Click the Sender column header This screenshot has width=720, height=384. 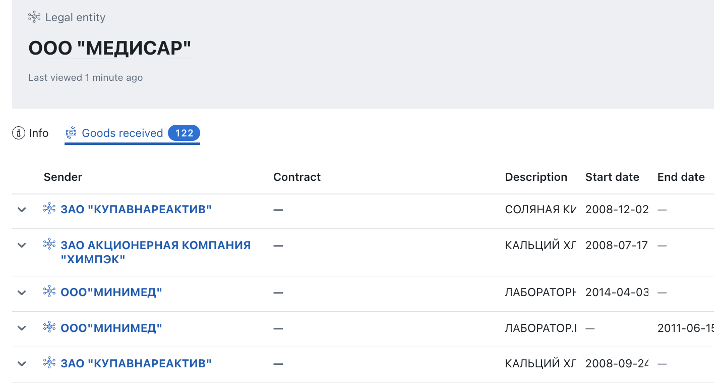[63, 177]
